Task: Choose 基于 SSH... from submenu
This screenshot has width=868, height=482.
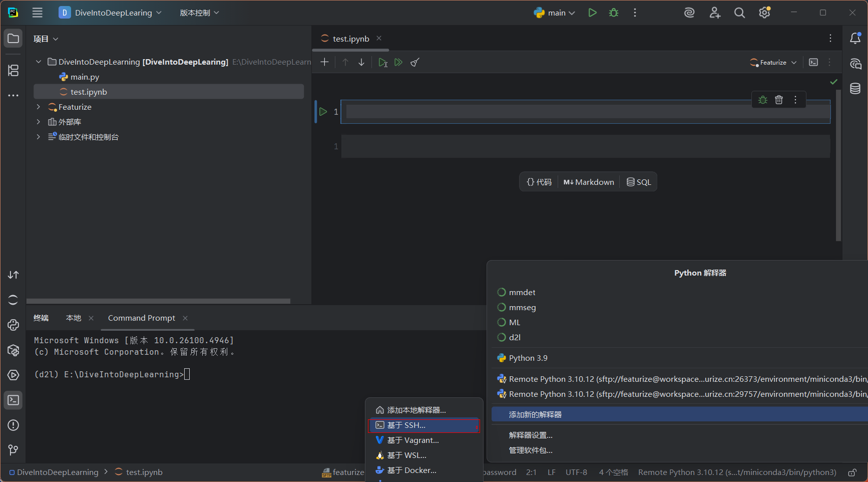Action: pyautogui.click(x=424, y=425)
